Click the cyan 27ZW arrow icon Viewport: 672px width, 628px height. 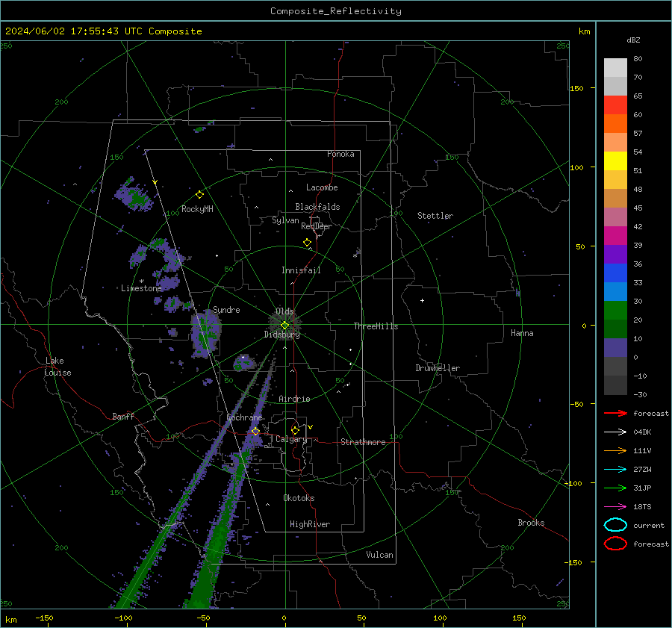pos(615,470)
